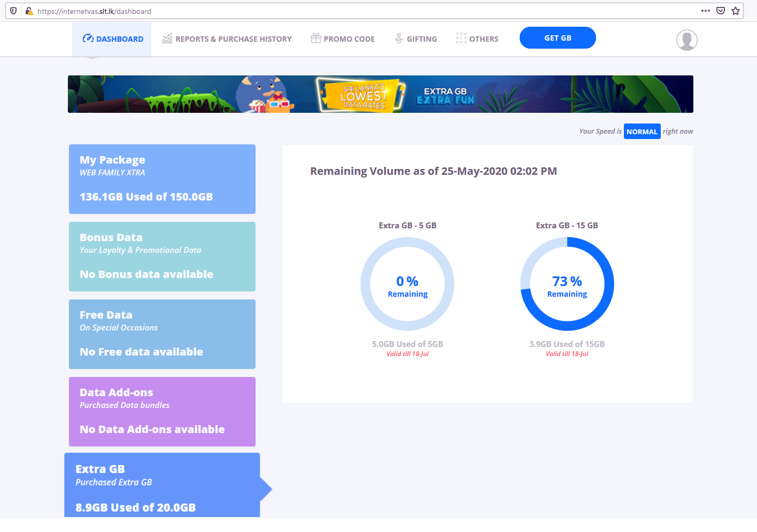Click the GET GB button

558,37
